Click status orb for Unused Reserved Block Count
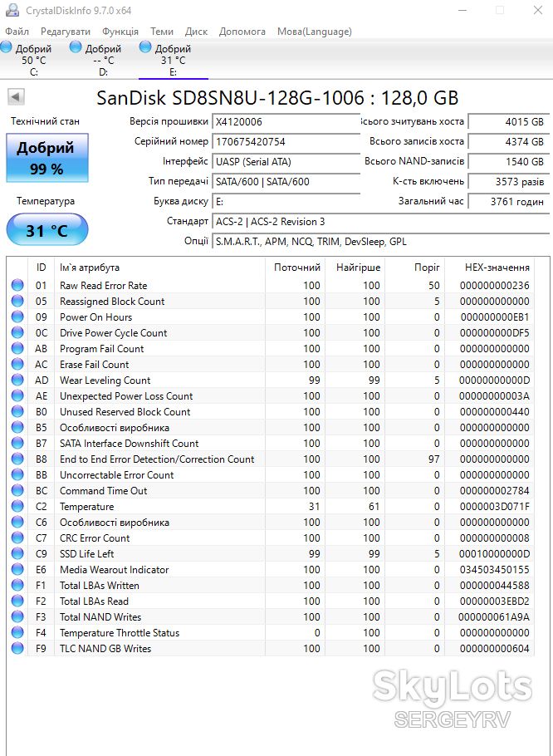The height and width of the screenshot is (756, 553). [17, 411]
